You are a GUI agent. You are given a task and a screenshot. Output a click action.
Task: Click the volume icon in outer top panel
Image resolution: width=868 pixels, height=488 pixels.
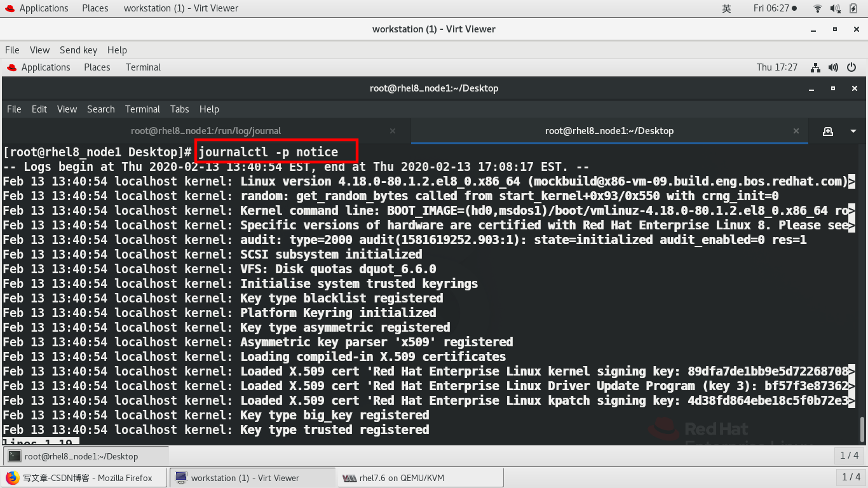[836, 8]
